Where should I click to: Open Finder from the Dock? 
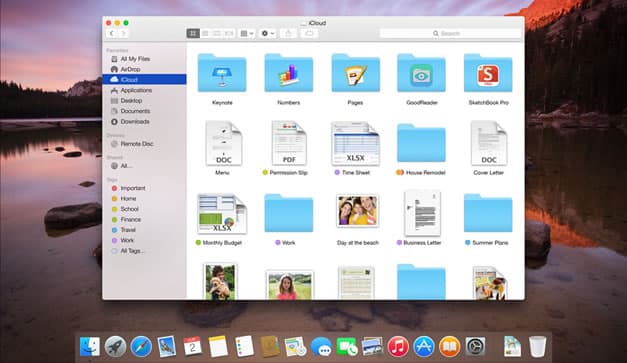[x=90, y=346]
